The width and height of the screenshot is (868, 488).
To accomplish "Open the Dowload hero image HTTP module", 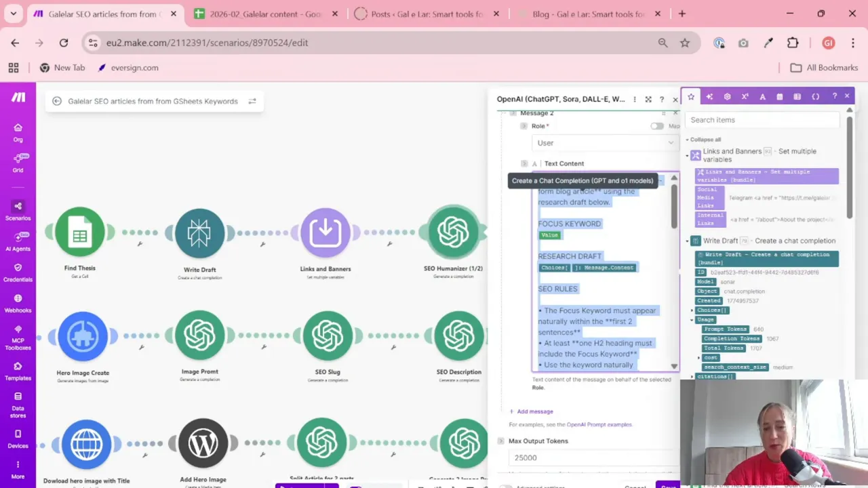I will [86, 445].
